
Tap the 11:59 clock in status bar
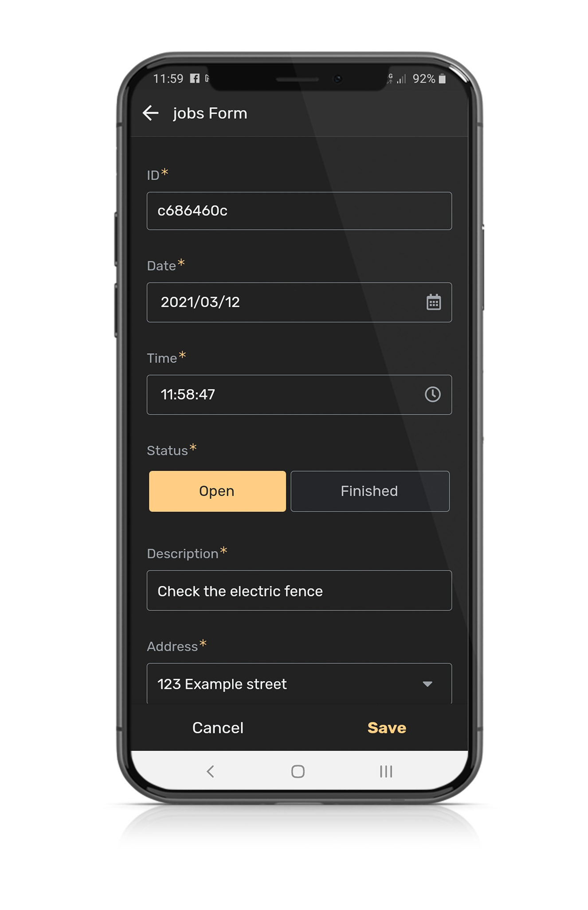pyautogui.click(x=168, y=79)
